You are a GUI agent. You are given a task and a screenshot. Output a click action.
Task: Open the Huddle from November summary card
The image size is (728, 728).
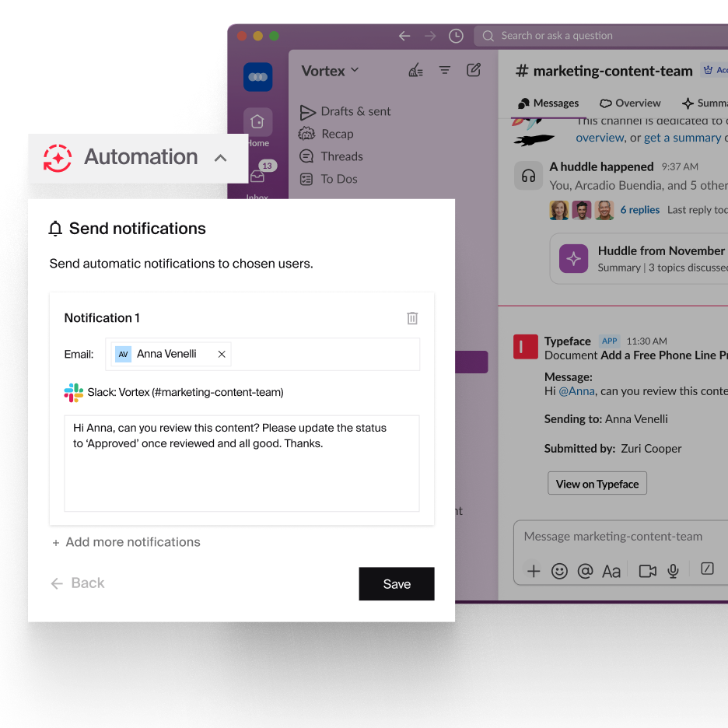tap(639, 258)
